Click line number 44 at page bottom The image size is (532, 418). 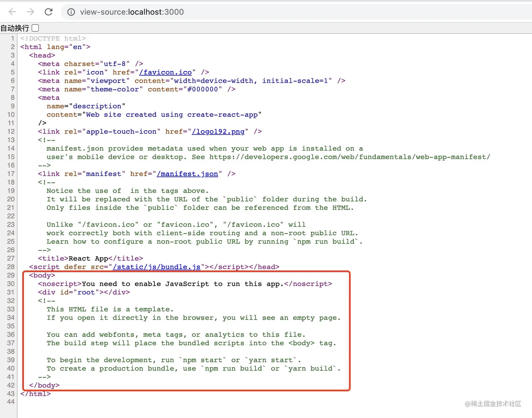pos(10,402)
